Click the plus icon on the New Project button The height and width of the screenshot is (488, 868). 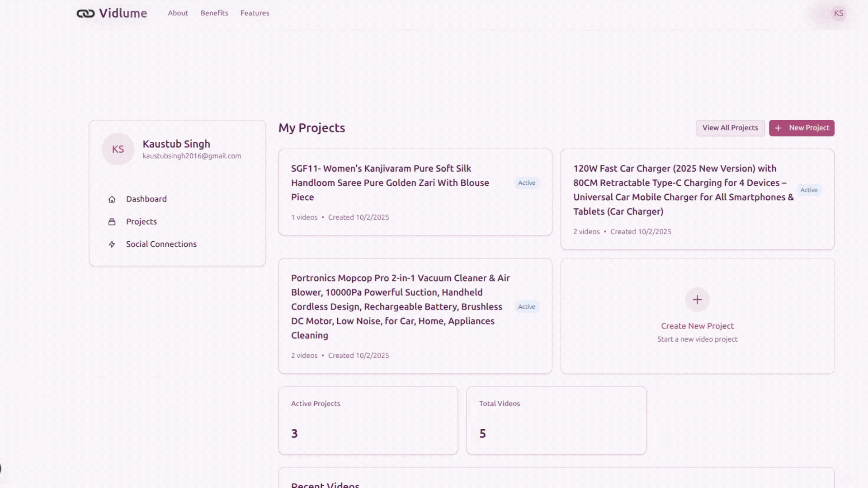click(778, 128)
